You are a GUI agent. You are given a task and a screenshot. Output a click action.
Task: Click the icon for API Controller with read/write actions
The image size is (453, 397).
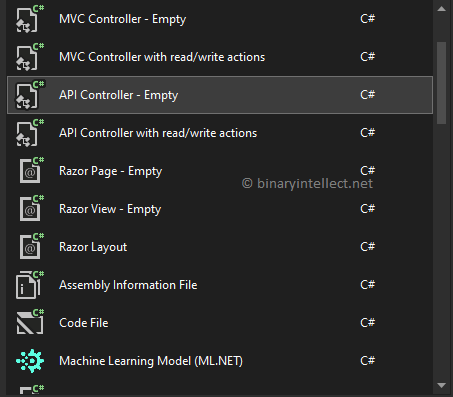(30, 133)
